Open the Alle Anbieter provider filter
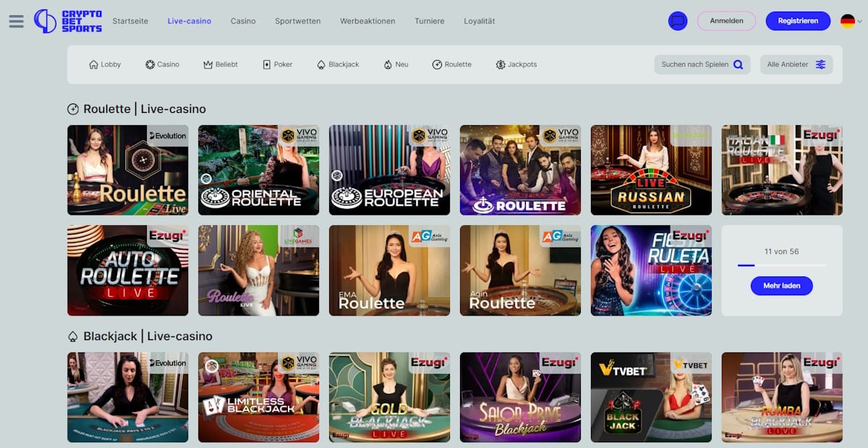This screenshot has height=448, width=868. (x=796, y=64)
